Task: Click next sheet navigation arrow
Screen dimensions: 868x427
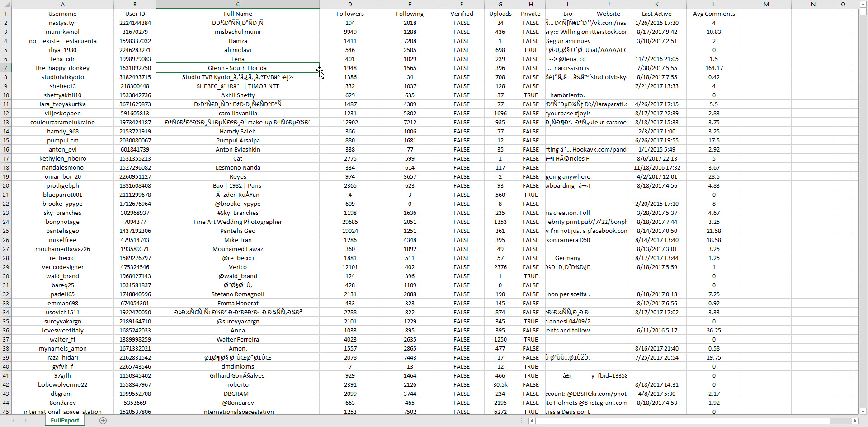Action: 26,421
